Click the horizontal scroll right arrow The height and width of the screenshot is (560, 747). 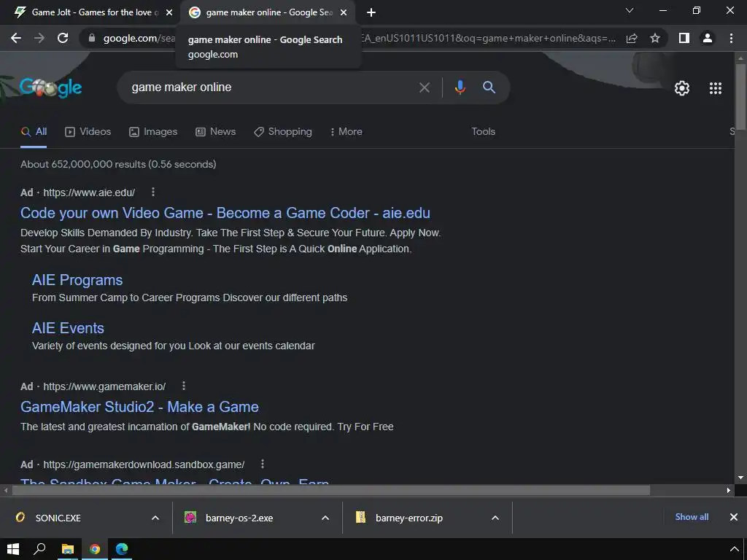(x=729, y=490)
